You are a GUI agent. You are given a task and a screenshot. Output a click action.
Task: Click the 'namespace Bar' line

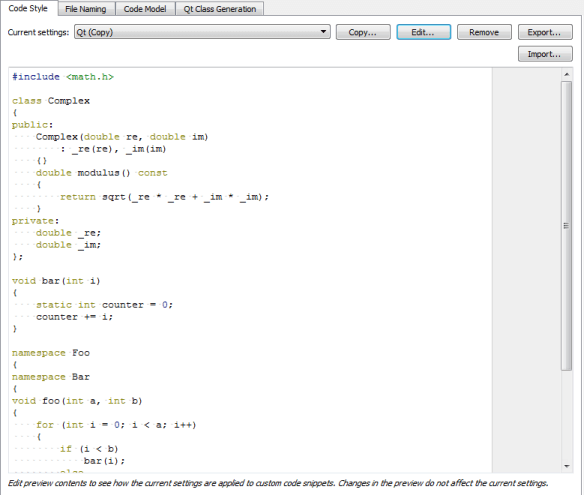pos(51,377)
